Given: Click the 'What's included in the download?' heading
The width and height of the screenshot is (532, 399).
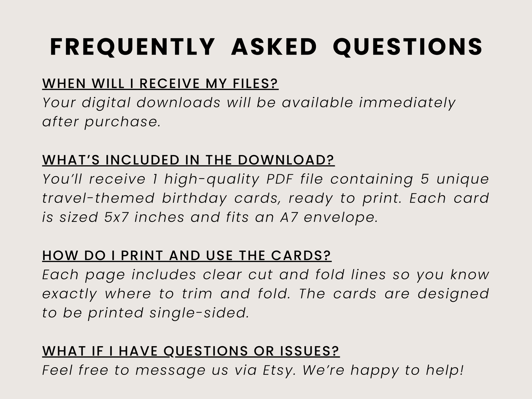Looking at the screenshot, I should (188, 160).
